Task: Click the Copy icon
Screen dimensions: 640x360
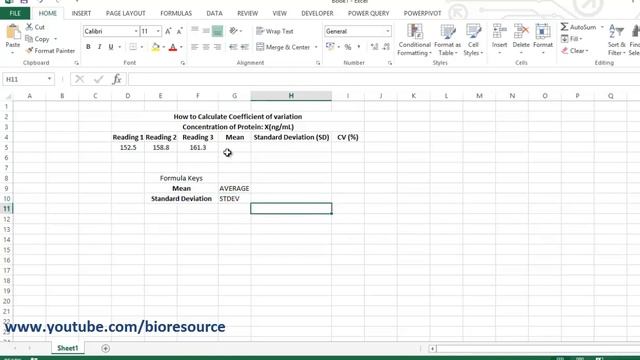Action: tap(29, 39)
